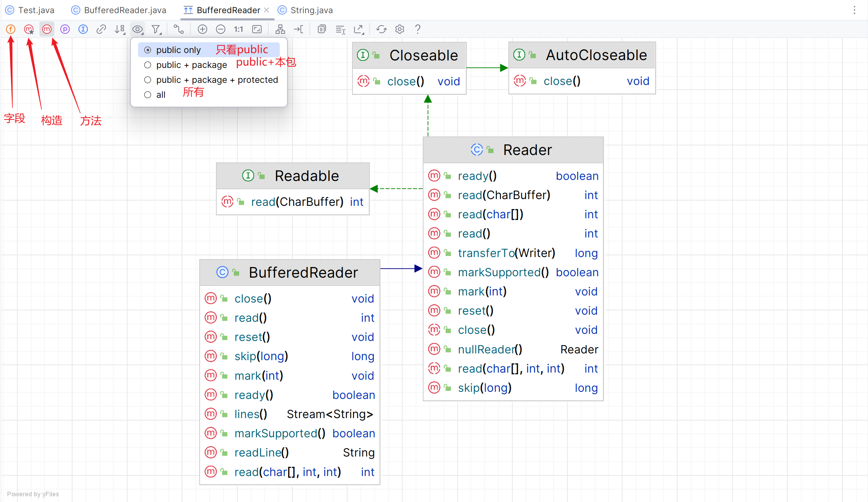Export the diagram to file icon
The width and height of the screenshot is (868, 502).
(359, 29)
